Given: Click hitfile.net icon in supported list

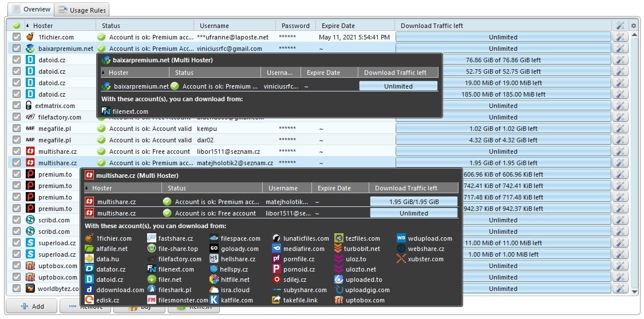Looking at the screenshot, I should pyautogui.click(x=214, y=279).
